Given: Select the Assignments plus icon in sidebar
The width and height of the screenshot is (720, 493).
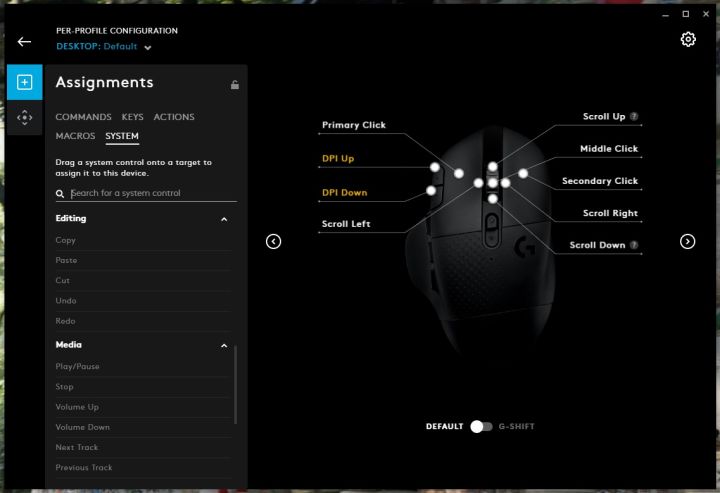Looking at the screenshot, I should (x=25, y=82).
